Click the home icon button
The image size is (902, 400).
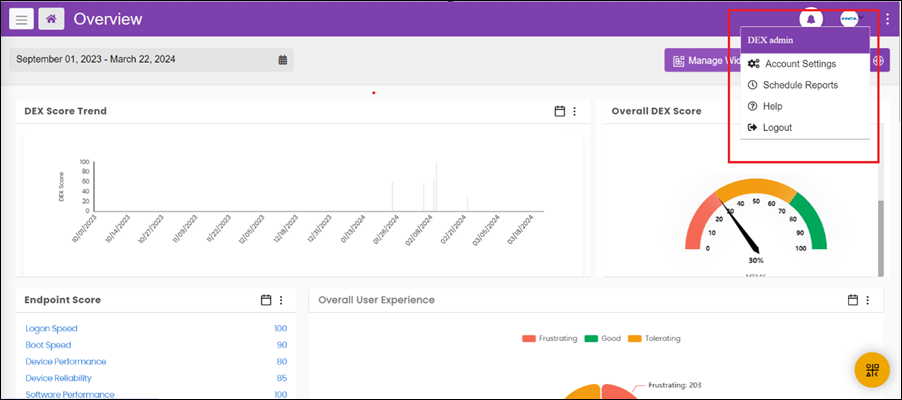click(51, 19)
